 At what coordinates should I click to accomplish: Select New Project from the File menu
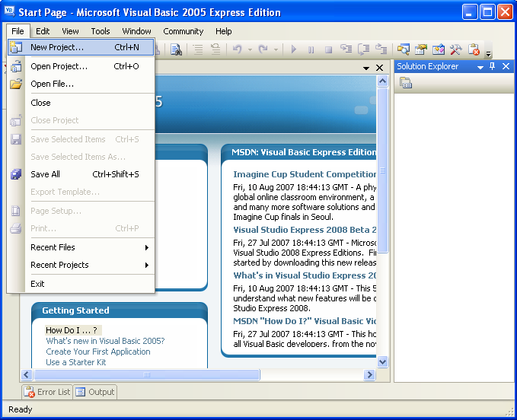[81, 47]
